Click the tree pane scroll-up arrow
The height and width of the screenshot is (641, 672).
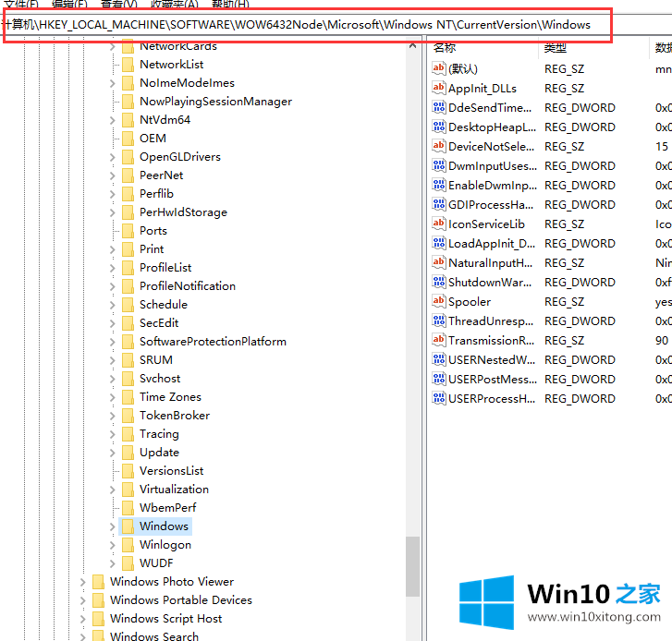point(412,45)
